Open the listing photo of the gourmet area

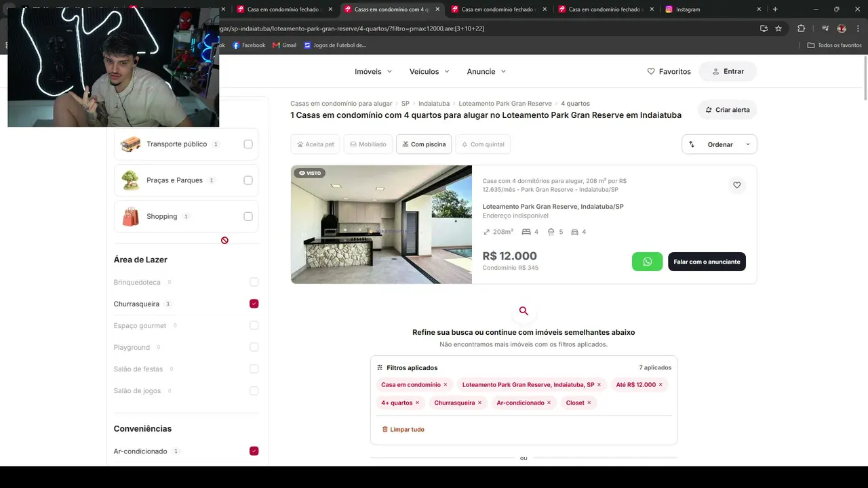pyautogui.click(x=381, y=224)
